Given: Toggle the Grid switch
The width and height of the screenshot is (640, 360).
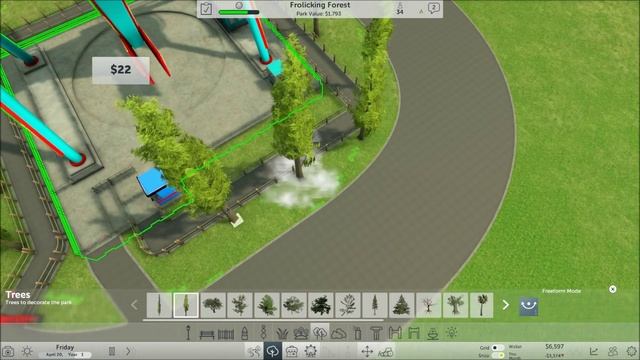Looking at the screenshot, I should [x=497, y=348].
